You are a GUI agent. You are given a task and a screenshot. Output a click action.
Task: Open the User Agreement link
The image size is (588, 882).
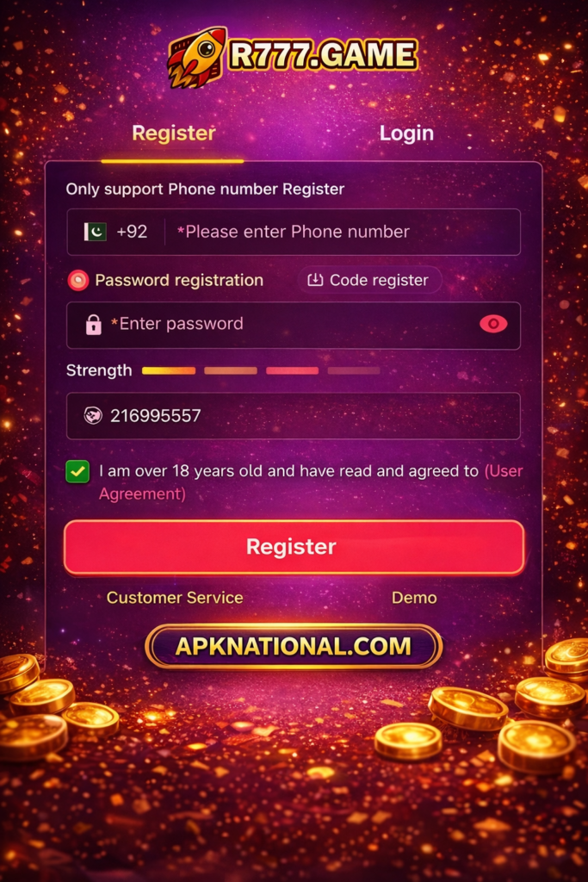(x=311, y=482)
